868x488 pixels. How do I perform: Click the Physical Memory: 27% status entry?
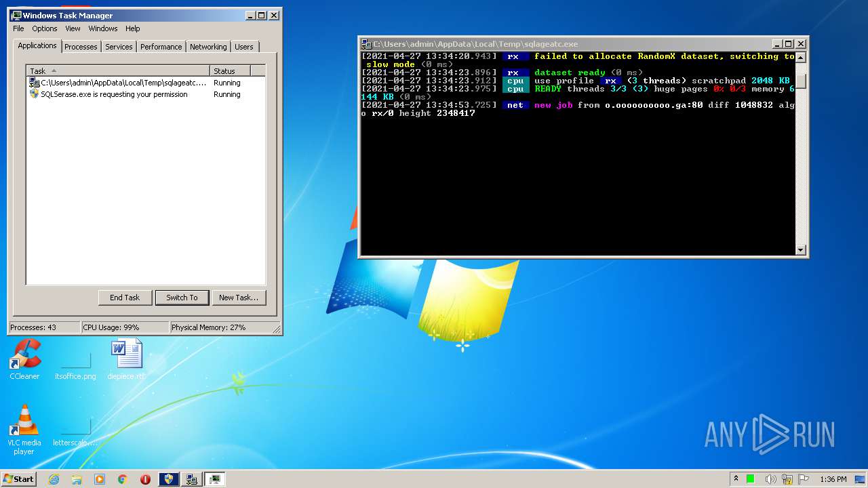tap(220, 327)
